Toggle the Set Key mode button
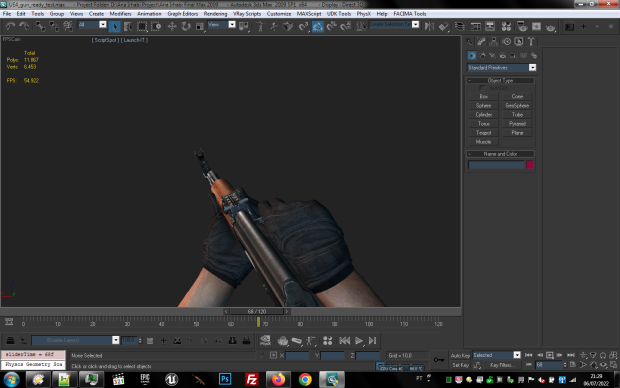Screen dimensions: 620x388 (x=460, y=365)
